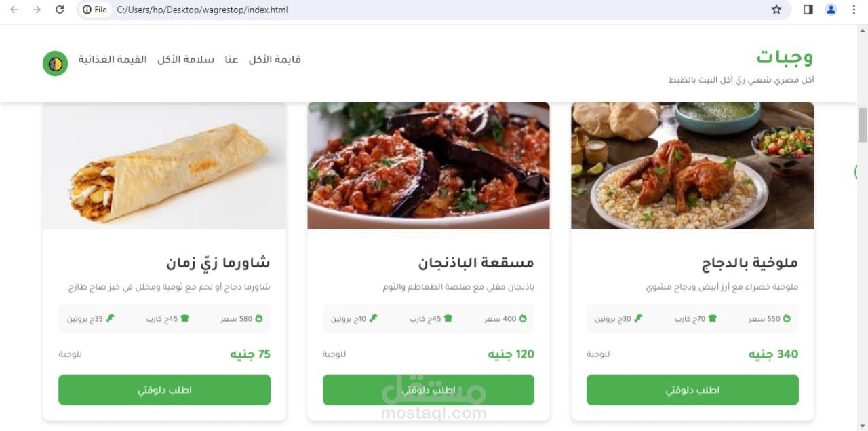This screenshot has width=868, height=431.
Task: Click the File site info chip
Action: 94,10
